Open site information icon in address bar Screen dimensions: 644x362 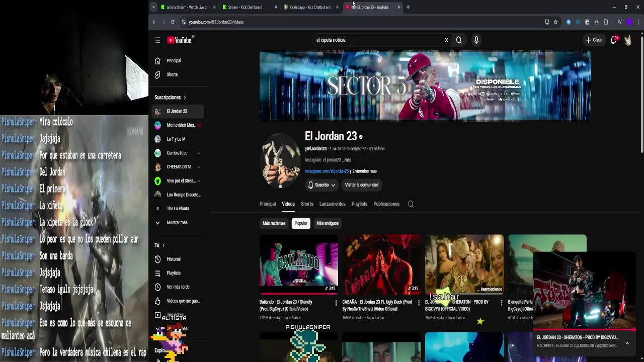pos(184,22)
